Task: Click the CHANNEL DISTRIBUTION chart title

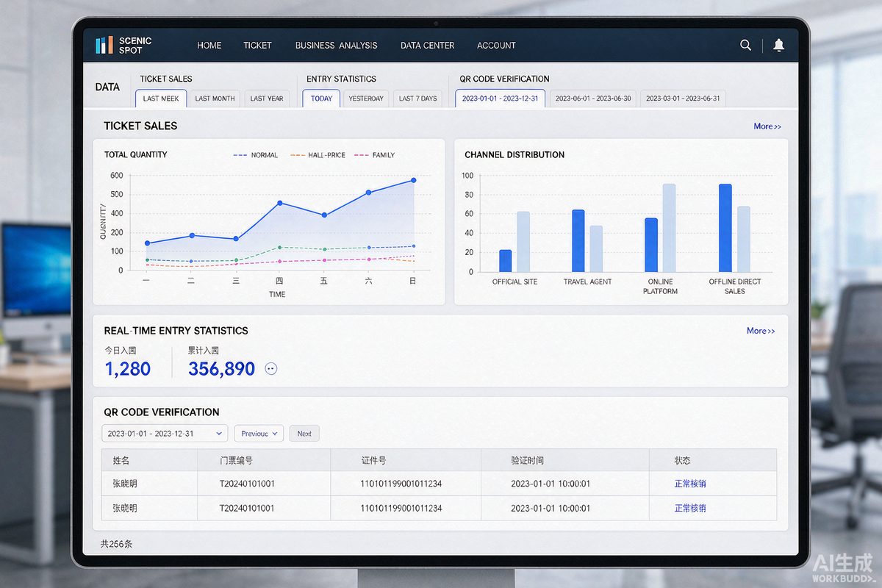Action: tap(514, 155)
